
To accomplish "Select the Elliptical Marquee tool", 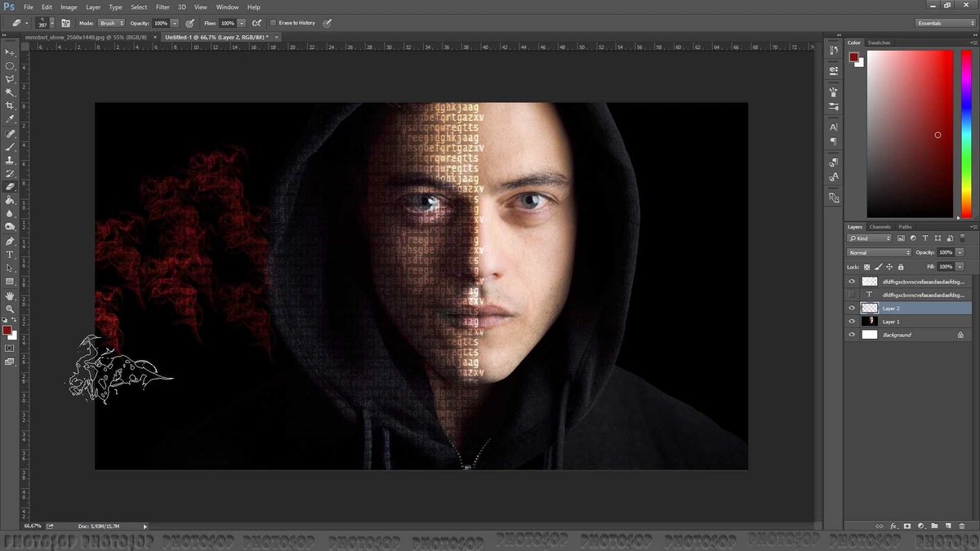I will click(x=10, y=65).
